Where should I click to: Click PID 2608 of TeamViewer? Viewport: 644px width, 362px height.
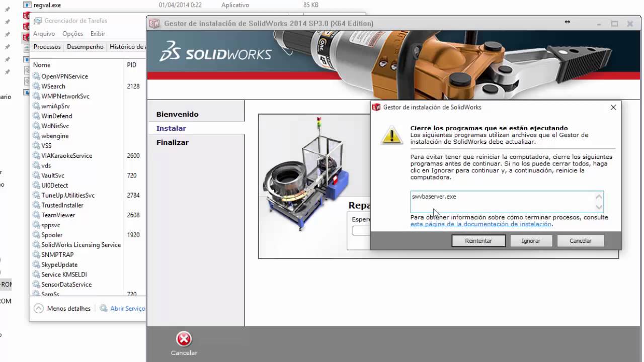(133, 215)
